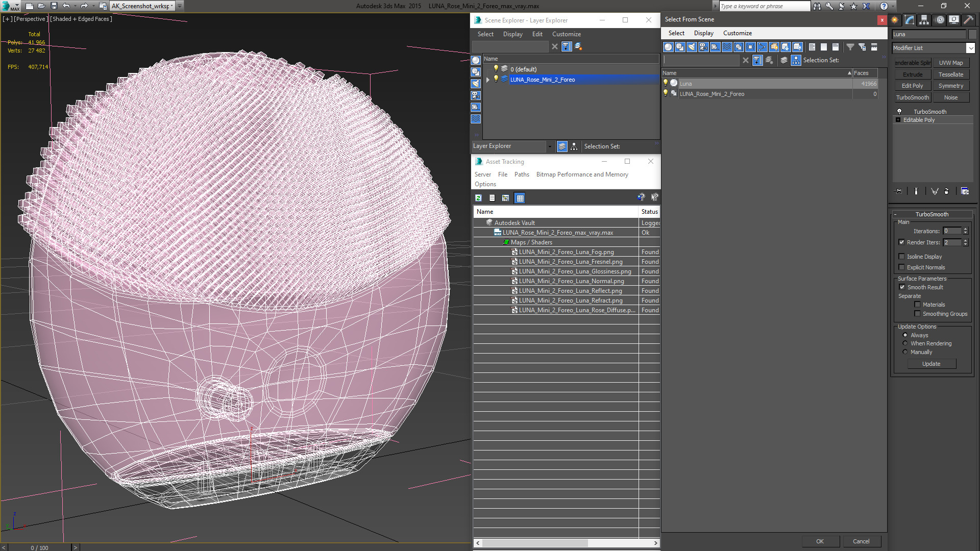Toggle TurboSmooth modifier lightbulb
The width and height of the screenshot is (980, 551).
(899, 112)
